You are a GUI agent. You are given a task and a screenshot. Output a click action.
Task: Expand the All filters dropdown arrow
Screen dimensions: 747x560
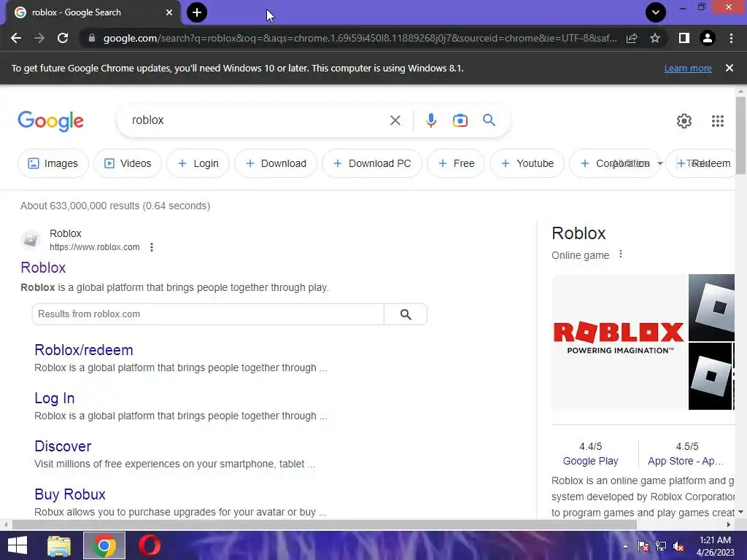tap(659, 163)
